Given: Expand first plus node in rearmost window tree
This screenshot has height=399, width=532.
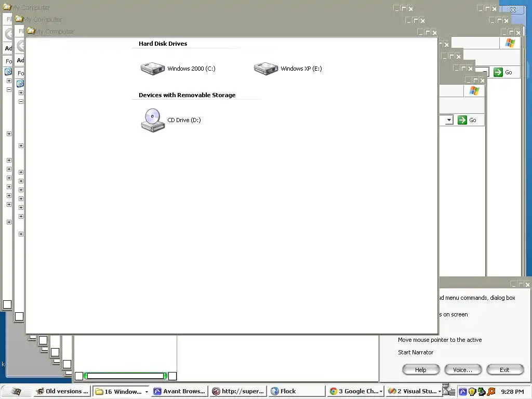Looking at the screenshot, I should click(9, 81).
